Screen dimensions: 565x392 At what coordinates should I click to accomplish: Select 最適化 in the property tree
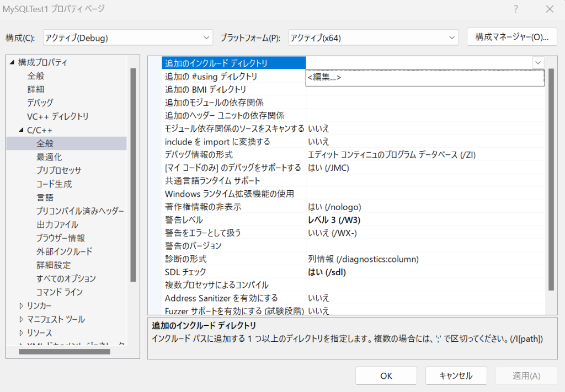(x=49, y=157)
